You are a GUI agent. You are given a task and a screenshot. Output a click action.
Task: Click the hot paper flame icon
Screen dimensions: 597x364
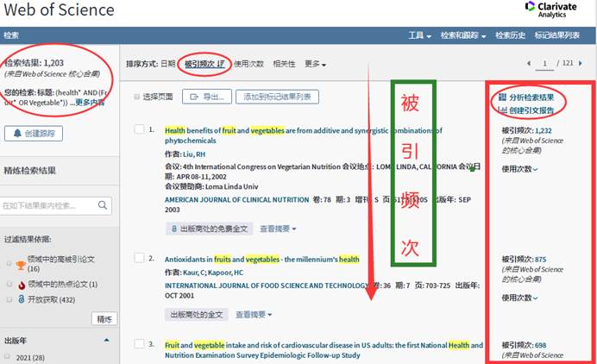pyautogui.click(x=22, y=285)
